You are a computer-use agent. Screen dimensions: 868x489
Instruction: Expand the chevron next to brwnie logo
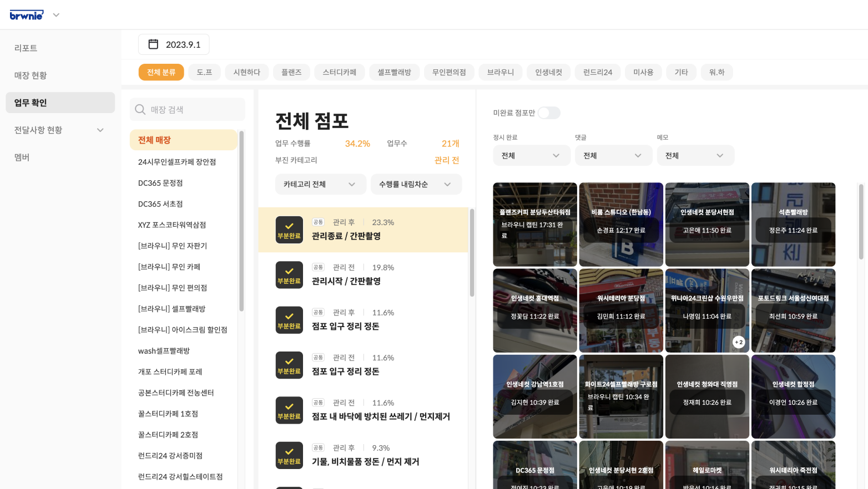(x=56, y=15)
